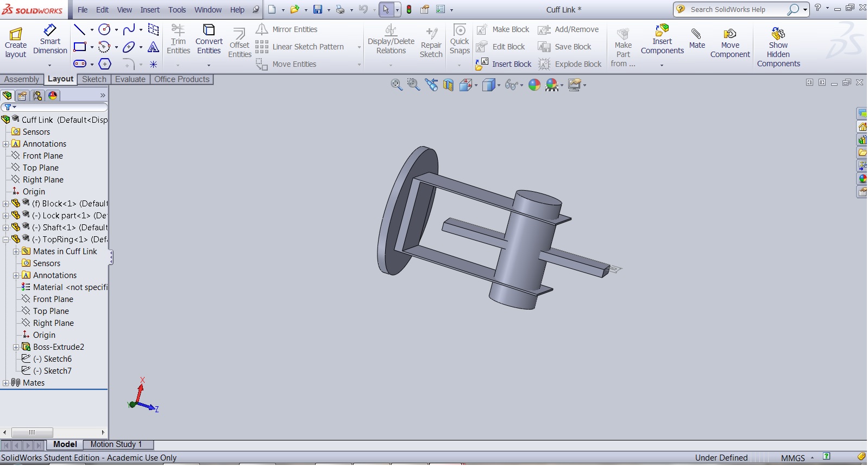Pick the Corner Rectangle tool
The height and width of the screenshot is (466, 868).
79,47
